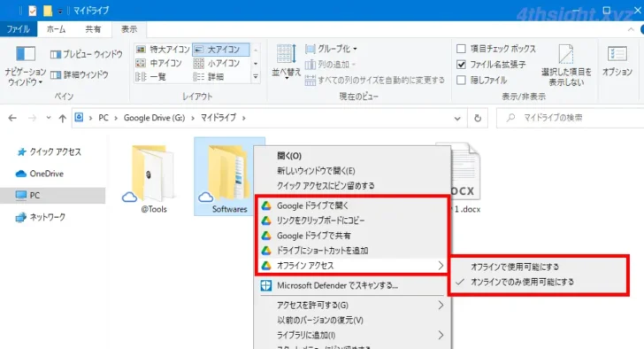Focus the マイドライブの検索 search box
644x349 pixels.
pos(571,118)
